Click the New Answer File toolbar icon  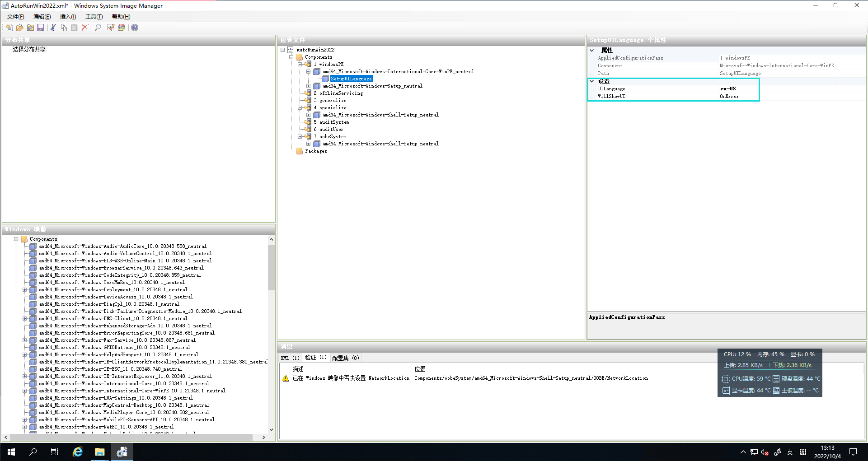tap(9, 28)
